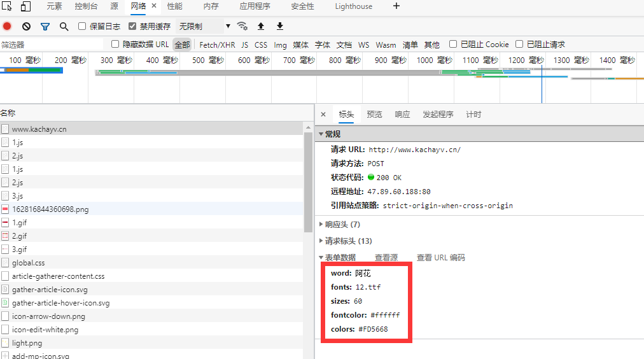This screenshot has width=644, height=359.
Task: Check the 已阻止请求 checkbox
Action: pyautogui.click(x=519, y=44)
